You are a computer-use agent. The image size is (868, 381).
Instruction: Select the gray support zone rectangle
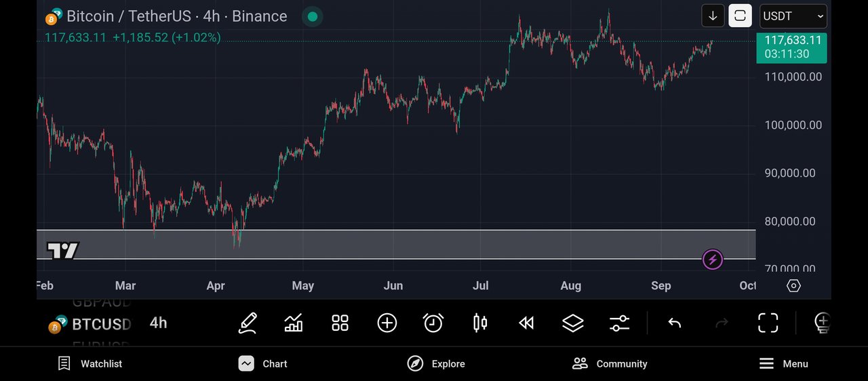pyautogui.click(x=396, y=244)
